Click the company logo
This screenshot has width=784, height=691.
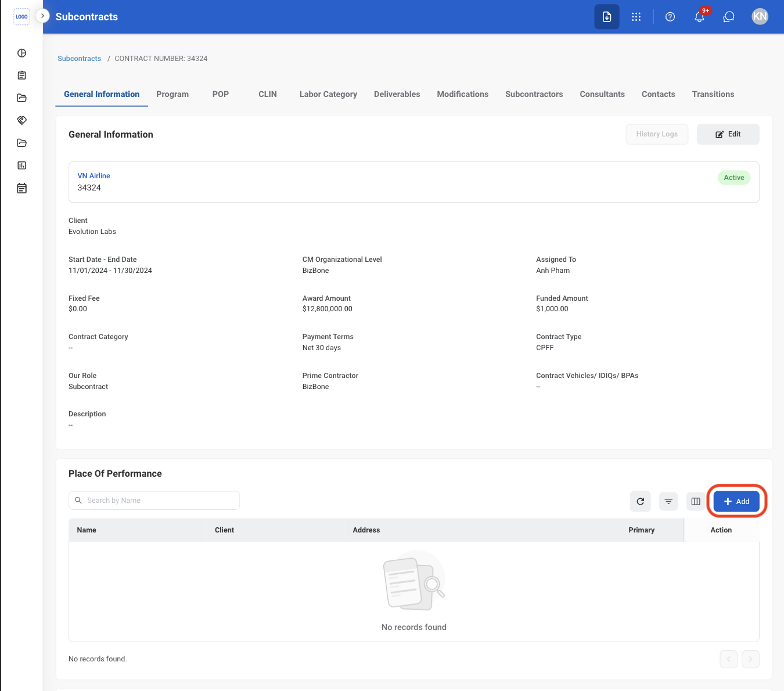tap(21, 17)
